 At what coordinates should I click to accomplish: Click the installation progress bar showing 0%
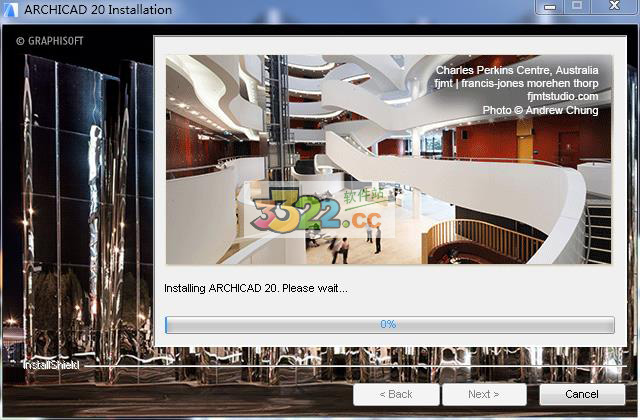[390, 324]
